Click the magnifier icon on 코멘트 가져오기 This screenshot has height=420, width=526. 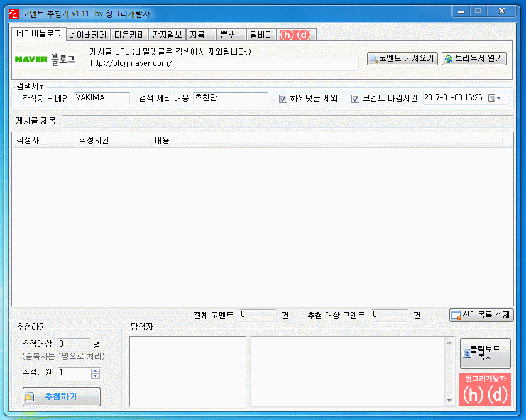pos(375,58)
